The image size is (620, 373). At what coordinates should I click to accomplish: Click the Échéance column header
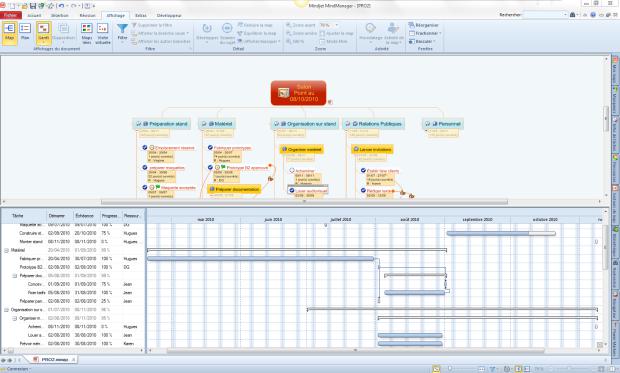coord(85,216)
